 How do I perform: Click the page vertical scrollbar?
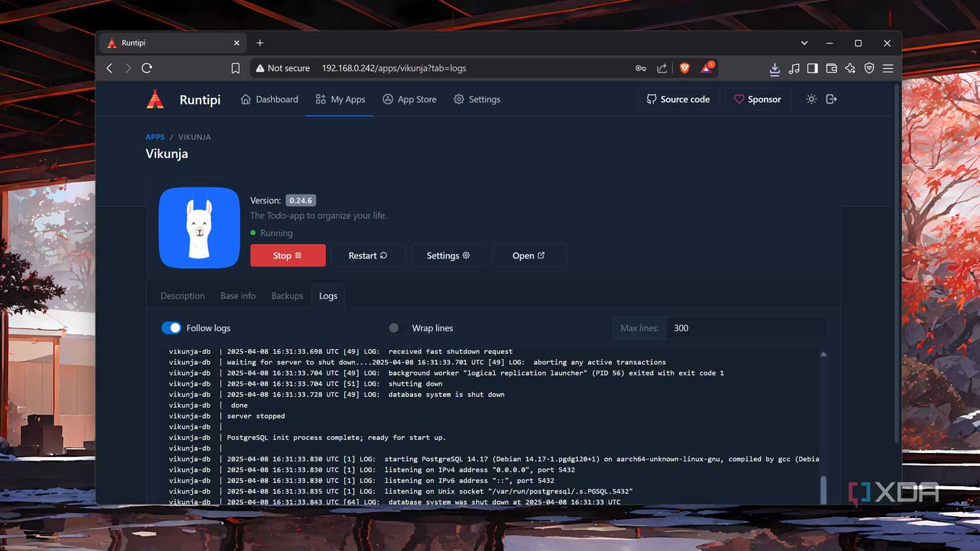coord(897,264)
